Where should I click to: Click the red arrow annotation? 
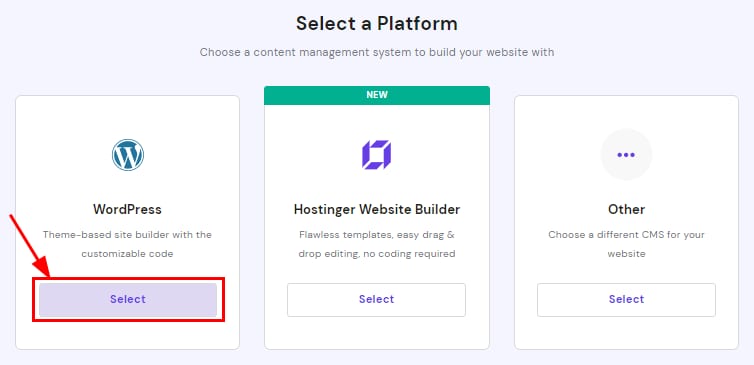point(32,247)
